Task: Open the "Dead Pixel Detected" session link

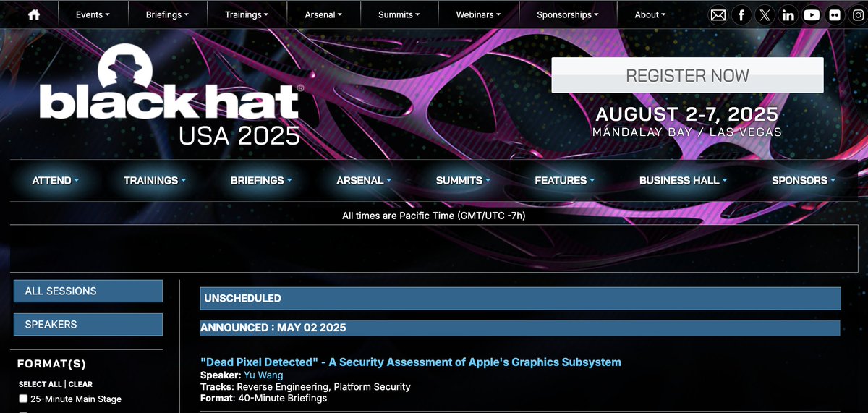Action: click(411, 362)
